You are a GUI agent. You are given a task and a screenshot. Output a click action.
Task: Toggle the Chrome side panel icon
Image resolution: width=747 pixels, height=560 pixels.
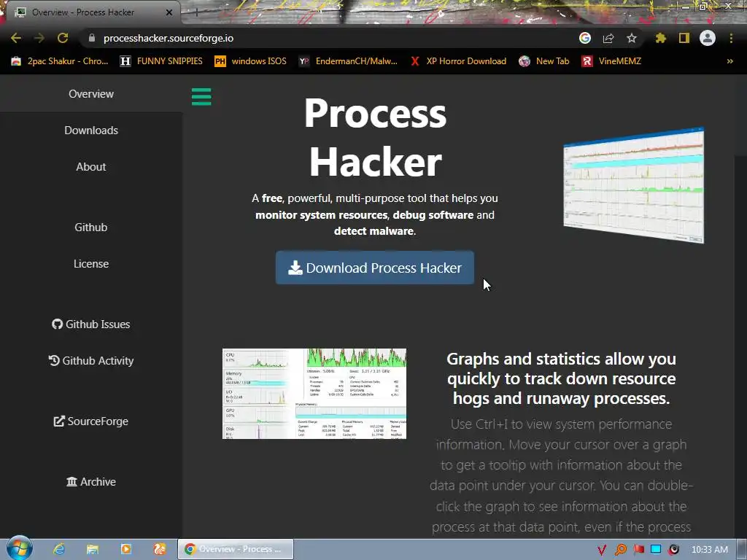(684, 38)
